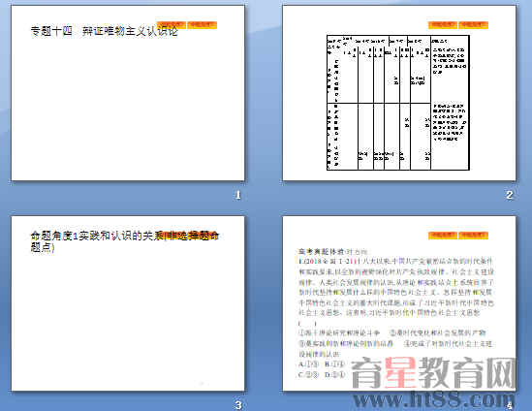Click the slide number 1 label

(238, 195)
